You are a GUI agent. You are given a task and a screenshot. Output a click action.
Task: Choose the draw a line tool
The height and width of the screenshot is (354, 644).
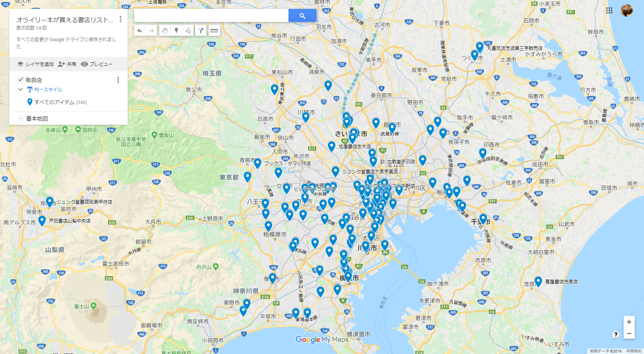189,30
